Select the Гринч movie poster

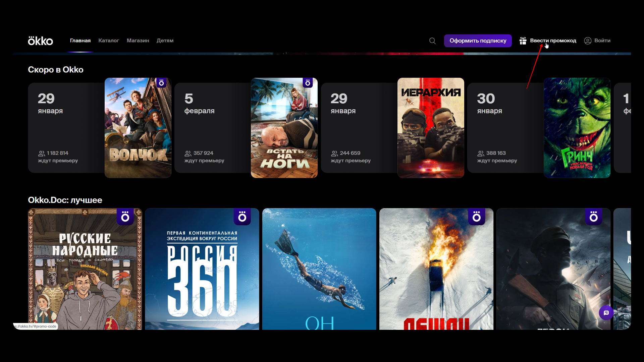click(x=577, y=128)
